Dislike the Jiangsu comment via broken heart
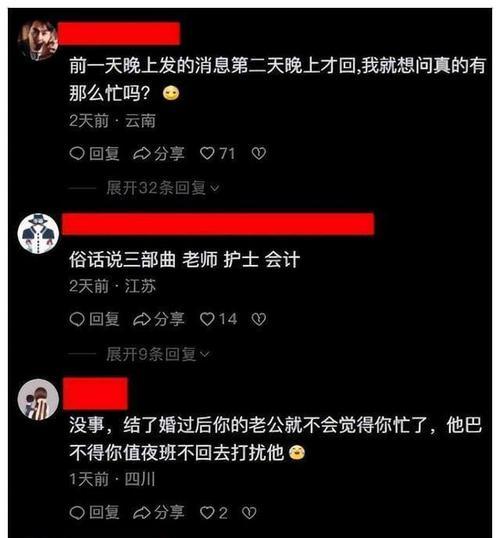The height and width of the screenshot is (538, 500). coord(259,319)
